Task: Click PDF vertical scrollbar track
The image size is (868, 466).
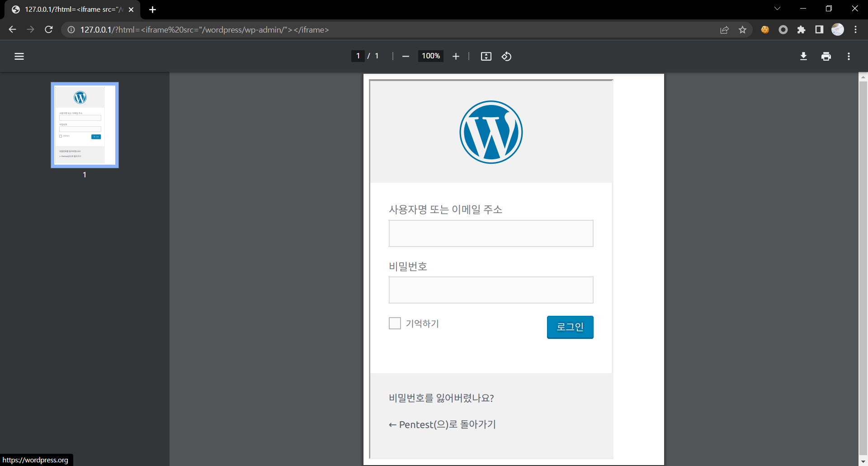Action: pyautogui.click(x=863, y=269)
